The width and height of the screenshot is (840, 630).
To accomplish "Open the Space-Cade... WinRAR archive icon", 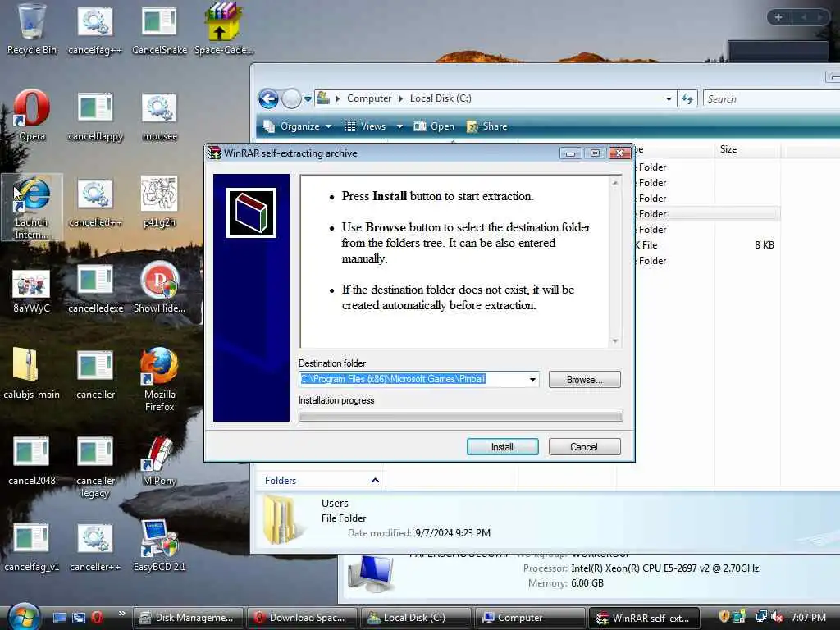I will 223,30.
